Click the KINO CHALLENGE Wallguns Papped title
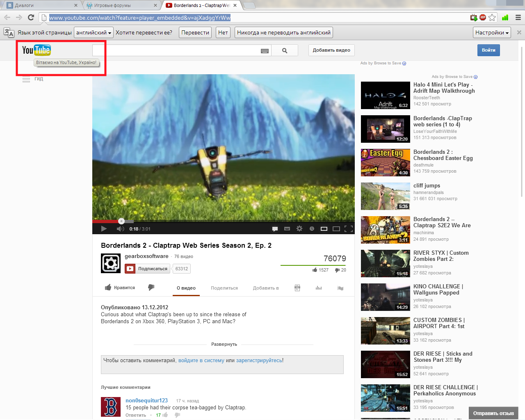 438,290
